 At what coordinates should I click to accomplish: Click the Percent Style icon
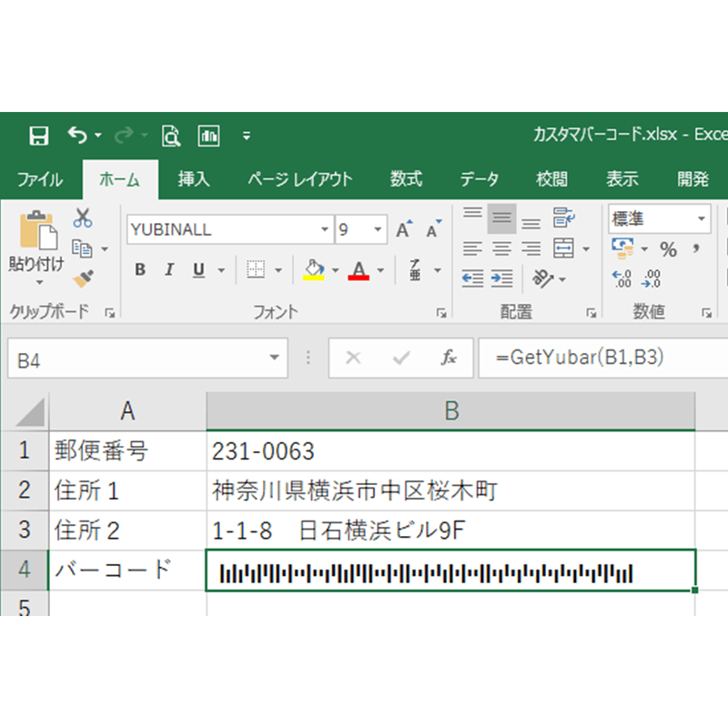coord(668,249)
